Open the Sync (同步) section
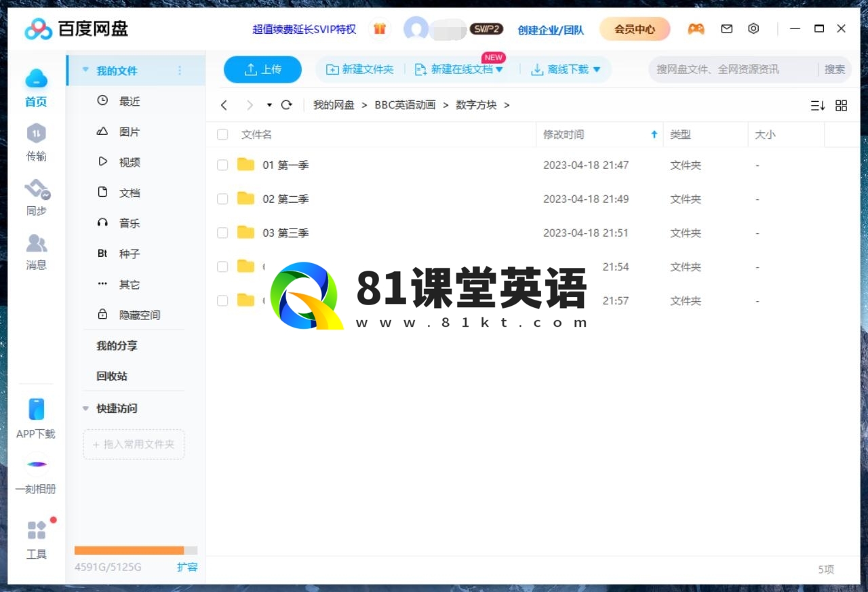Screen dimensions: 868x592 pos(37,189)
